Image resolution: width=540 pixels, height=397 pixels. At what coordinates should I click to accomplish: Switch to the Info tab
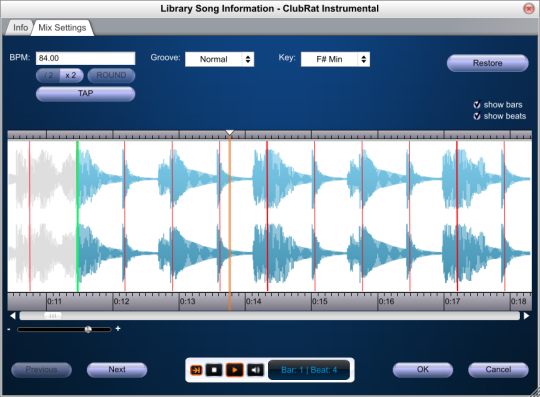tap(20, 28)
